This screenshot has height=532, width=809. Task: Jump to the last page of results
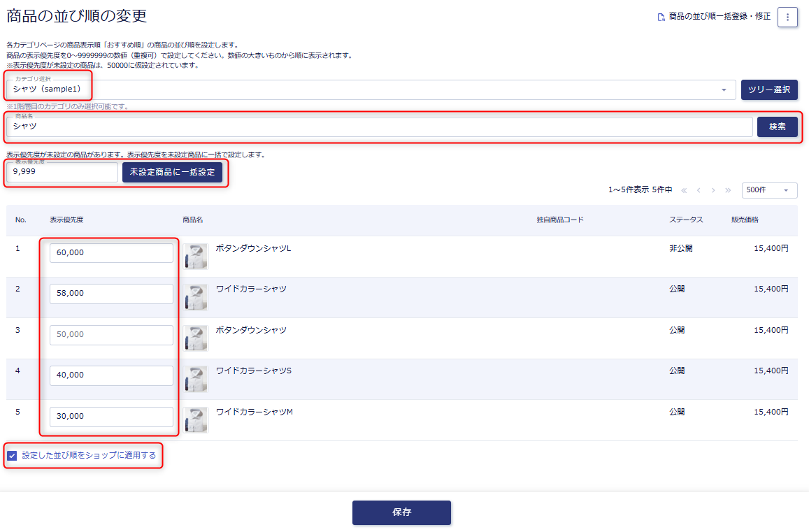point(728,190)
